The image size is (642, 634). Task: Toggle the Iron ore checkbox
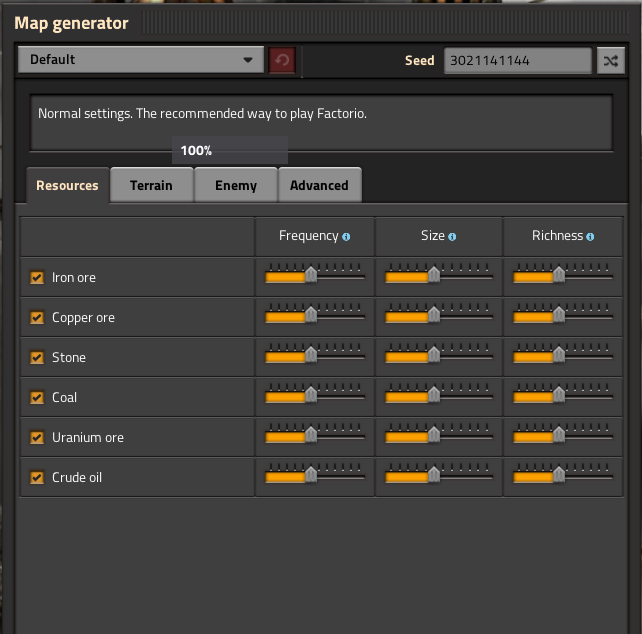(x=37, y=278)
